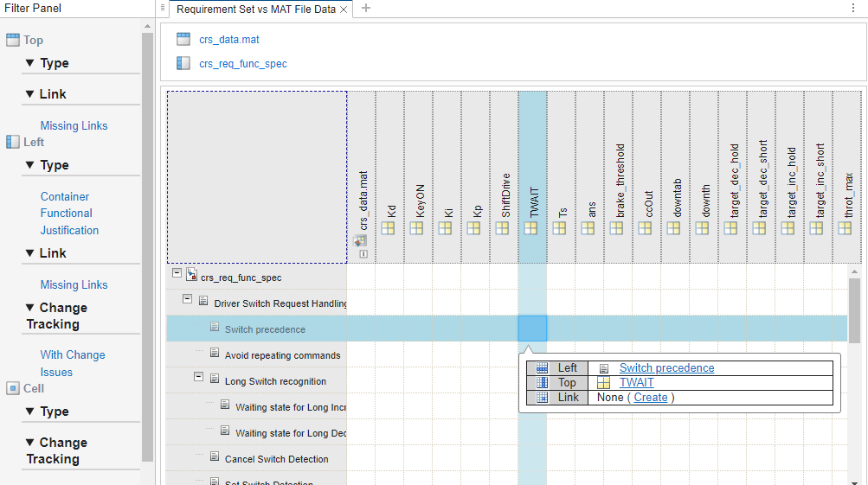Click the Filter Panel vertical scrollbar

click(147, 246)
